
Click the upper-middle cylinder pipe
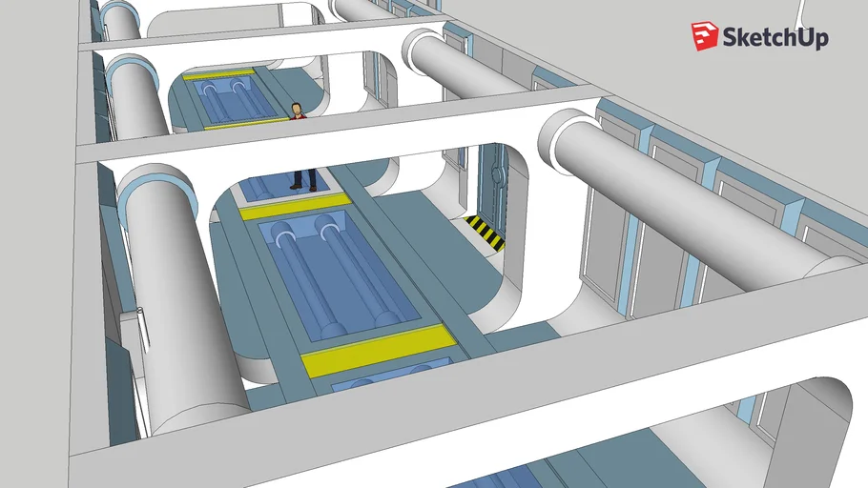pos(467,67)
